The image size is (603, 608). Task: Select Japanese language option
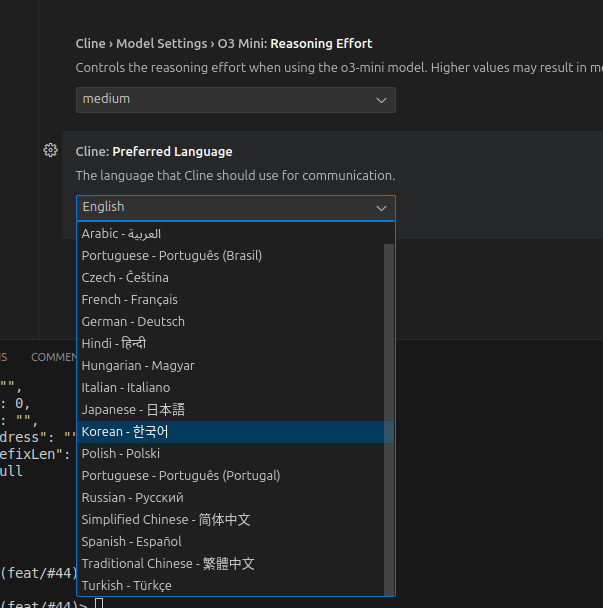click(133, 410)
